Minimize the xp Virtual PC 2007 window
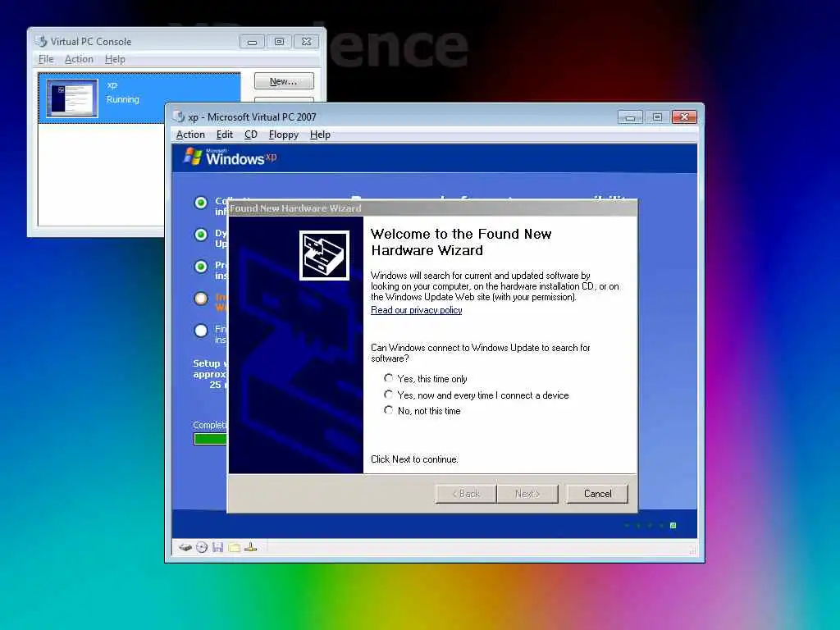The width and height of the screenshot is (840, 630). point(630,116)
